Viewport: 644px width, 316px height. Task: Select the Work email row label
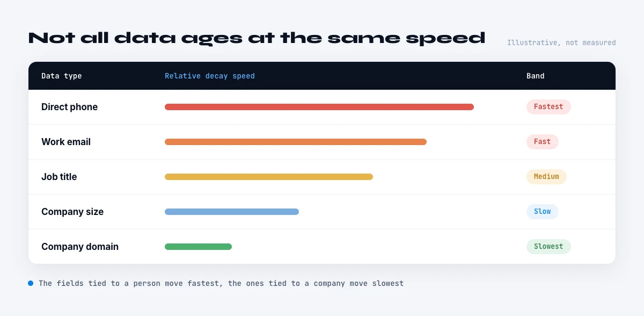pos(66,142)
